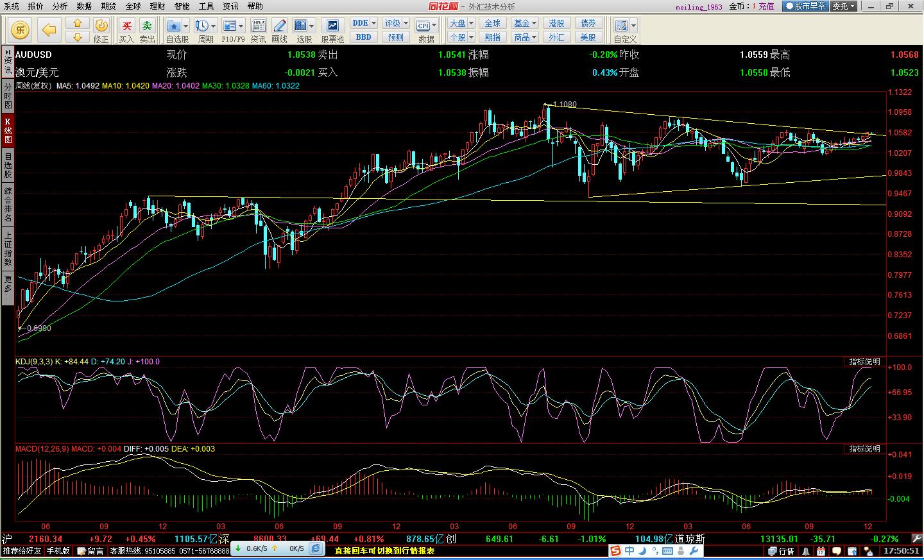The height and width of the screenshot is (560, 924).
Task: Expand the 大盘 market dropdown
Action: 471,23
